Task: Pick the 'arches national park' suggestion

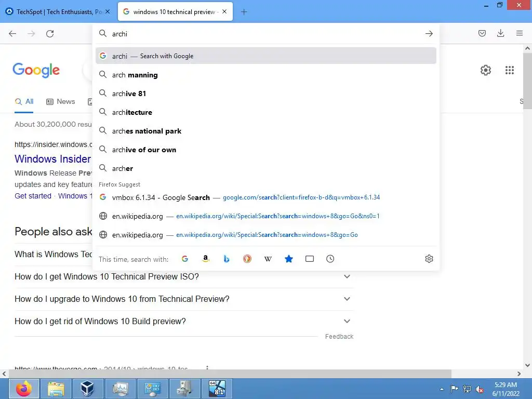Action: click(x=266, y=131)
